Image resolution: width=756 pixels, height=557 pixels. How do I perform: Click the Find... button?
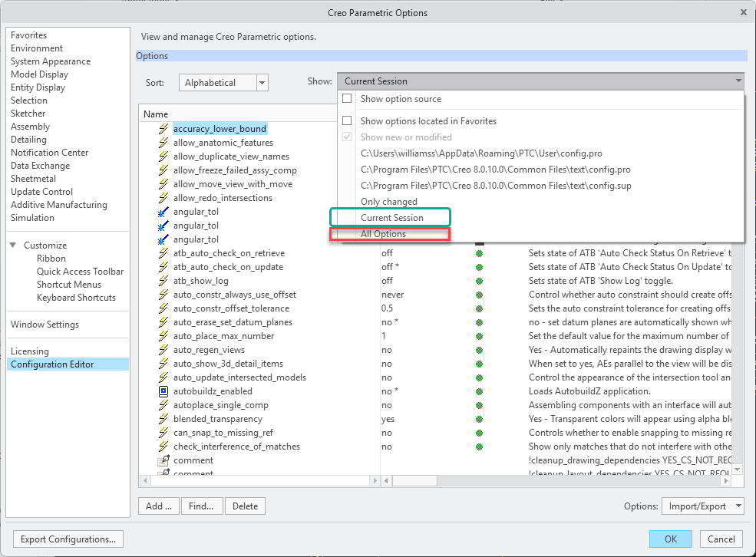201,506
